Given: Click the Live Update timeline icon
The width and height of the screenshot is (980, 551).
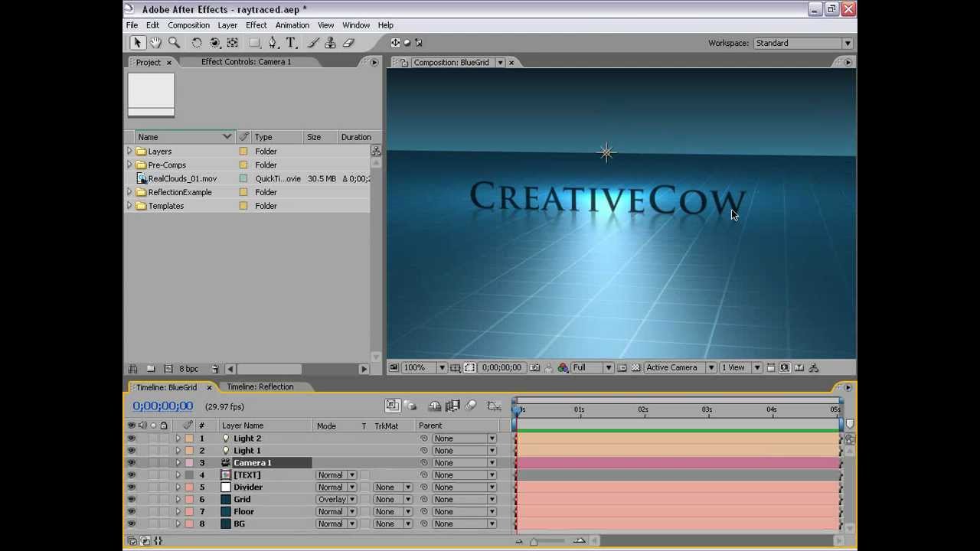Looking at the screenshot, I should tap(392, 406).
